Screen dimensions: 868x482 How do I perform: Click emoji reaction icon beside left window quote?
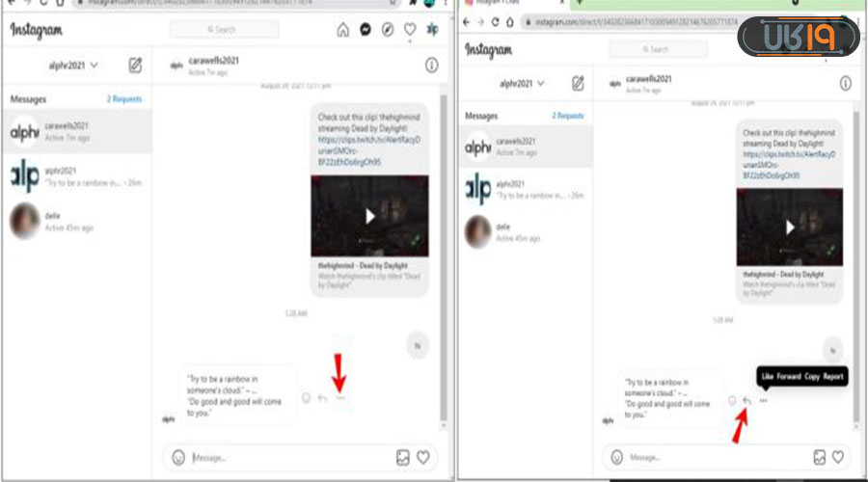[306, 397]
